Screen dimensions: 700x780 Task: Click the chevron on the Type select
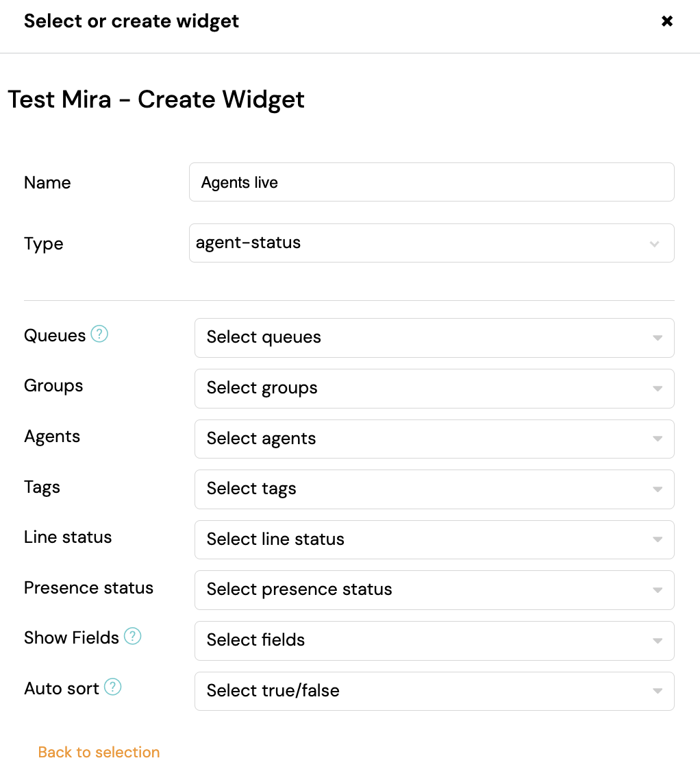point(654,244)
